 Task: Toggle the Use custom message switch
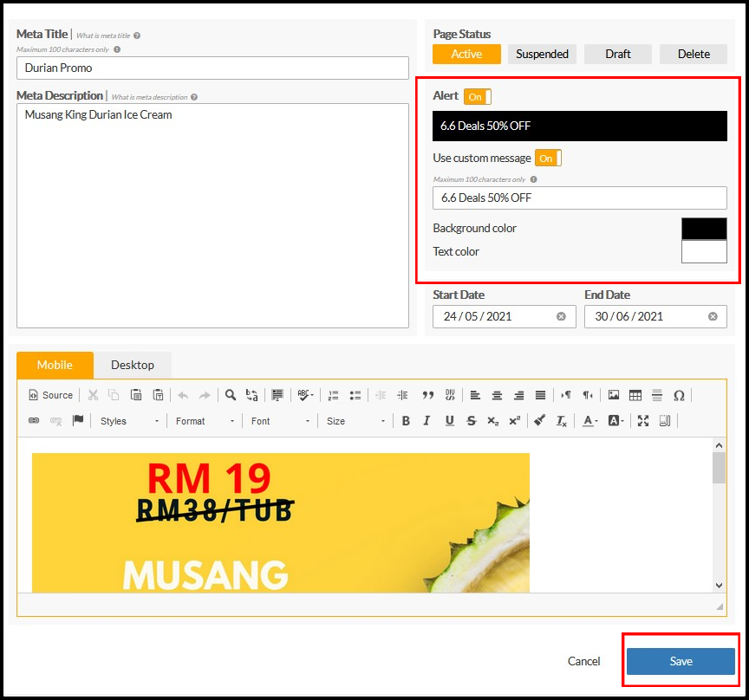click(548, 158)
